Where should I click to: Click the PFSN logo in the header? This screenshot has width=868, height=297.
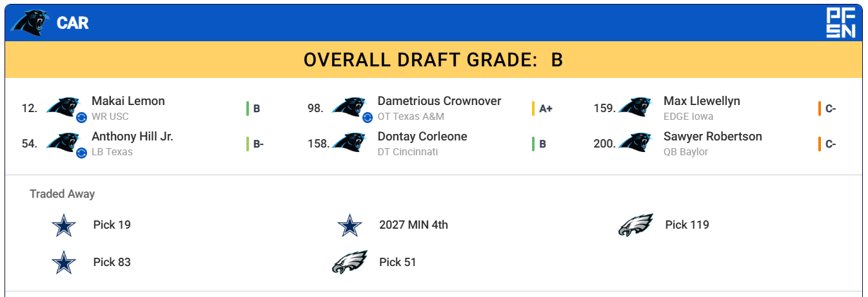coord(842,23)
